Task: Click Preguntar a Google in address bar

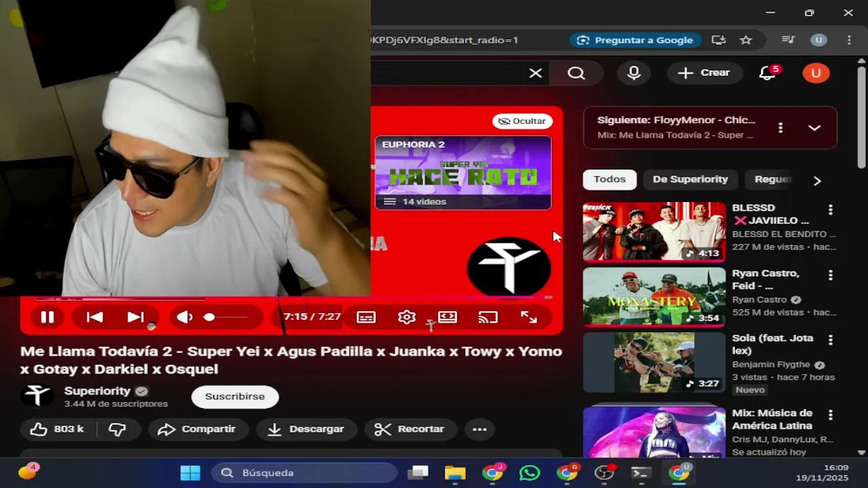Action: (x=634, y=40)
